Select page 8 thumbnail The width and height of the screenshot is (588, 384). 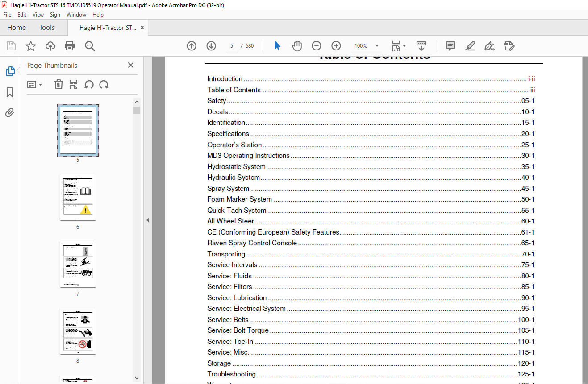[x=78, y=331]
